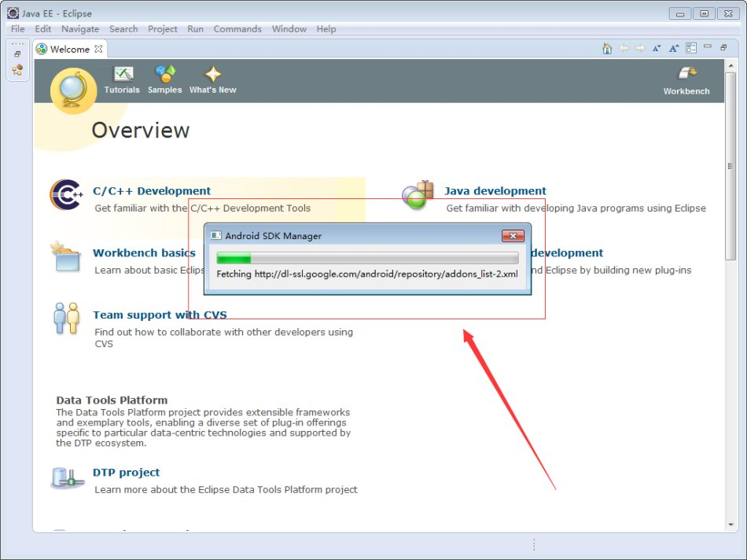747x560 pixels.
Task: Open the Samples page
Action: [165, 79]
